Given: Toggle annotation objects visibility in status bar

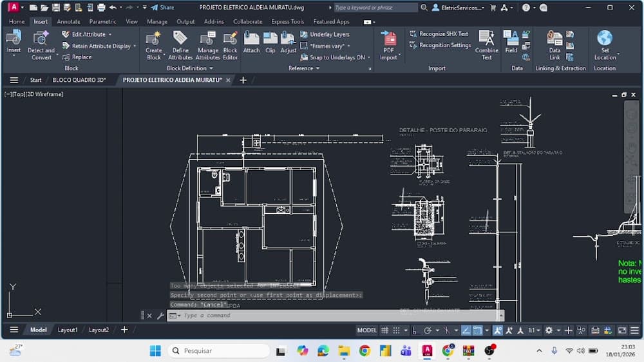Looking at the screenshot, I should 497,330.
